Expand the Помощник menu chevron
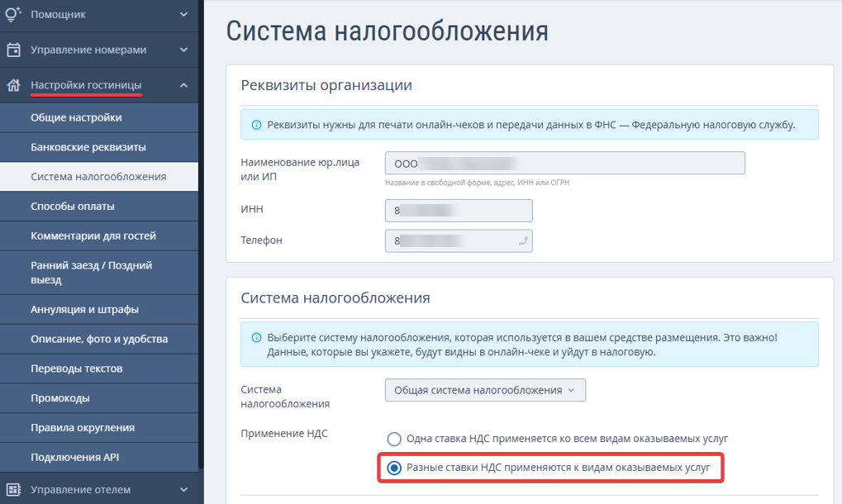Screen dimensions: 842x504 (183, 15)
